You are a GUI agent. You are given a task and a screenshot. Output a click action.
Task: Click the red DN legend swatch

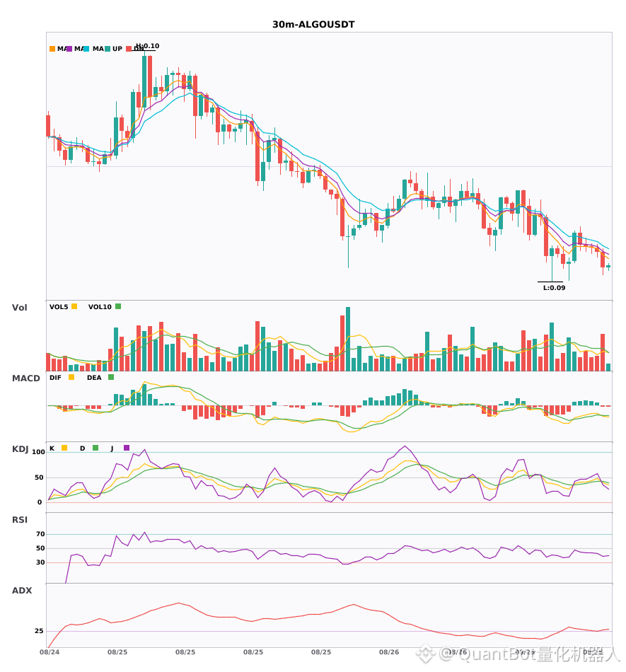click(x=129, y=49)
